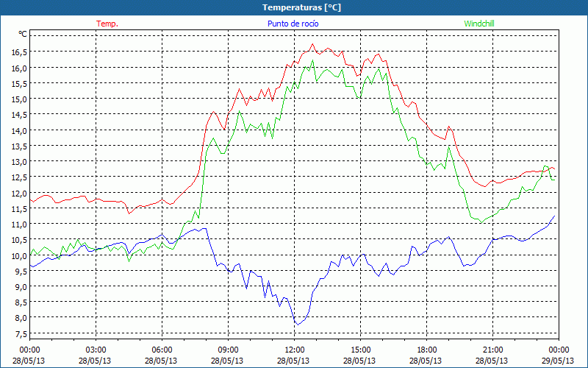
Task: Click the 16,0 y-axis label
Action: click(19, 68)
